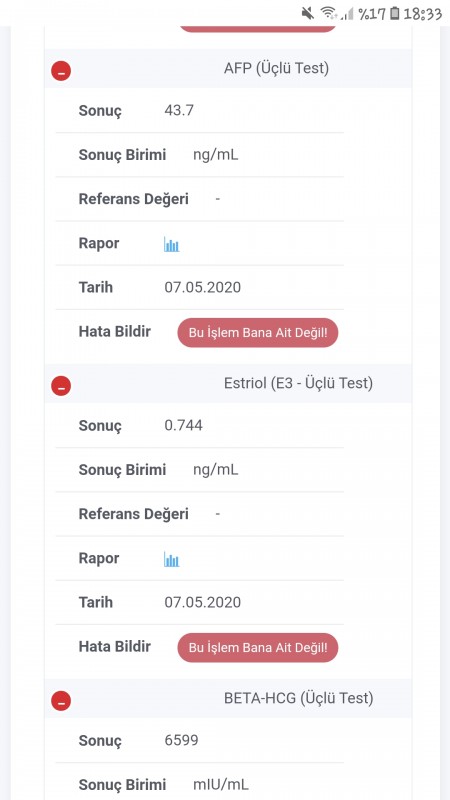Tap the signal strength icon in status bar

[x=347, y=14]
